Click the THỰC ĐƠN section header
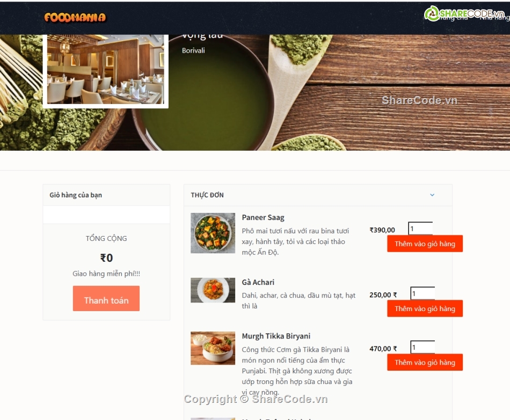510x420 pixels. tap(318, 195)
